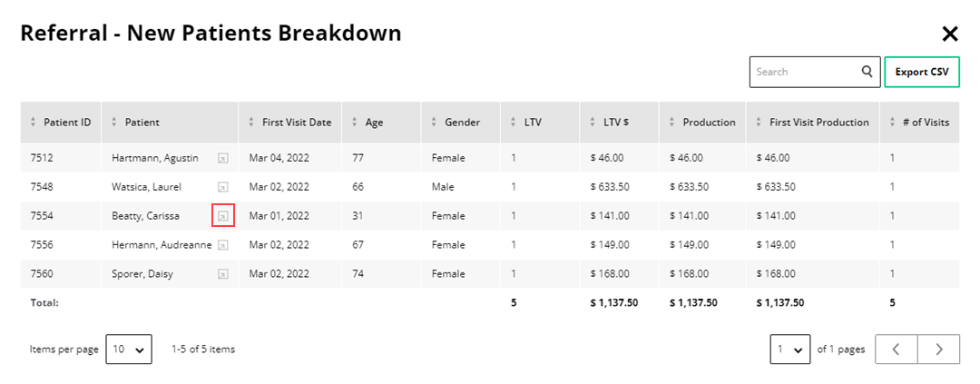Open patient chart icon for Hartmann, Agustin
The width and height of the screenshot is (980, 384).
point(222,158)
